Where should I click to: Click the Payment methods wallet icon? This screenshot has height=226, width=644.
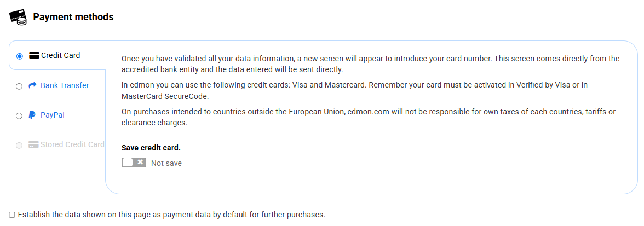(18, 17)
